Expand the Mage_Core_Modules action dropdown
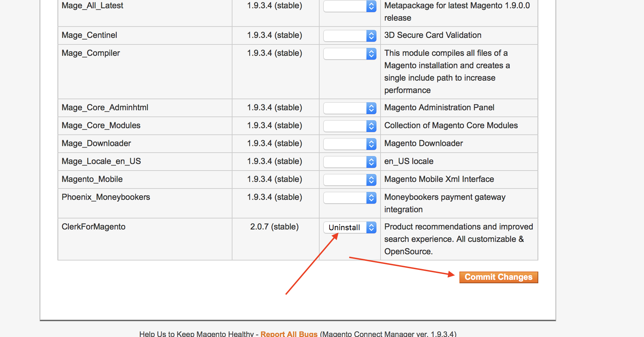This screenshot has height=337, width=644. tap(350, 126)
